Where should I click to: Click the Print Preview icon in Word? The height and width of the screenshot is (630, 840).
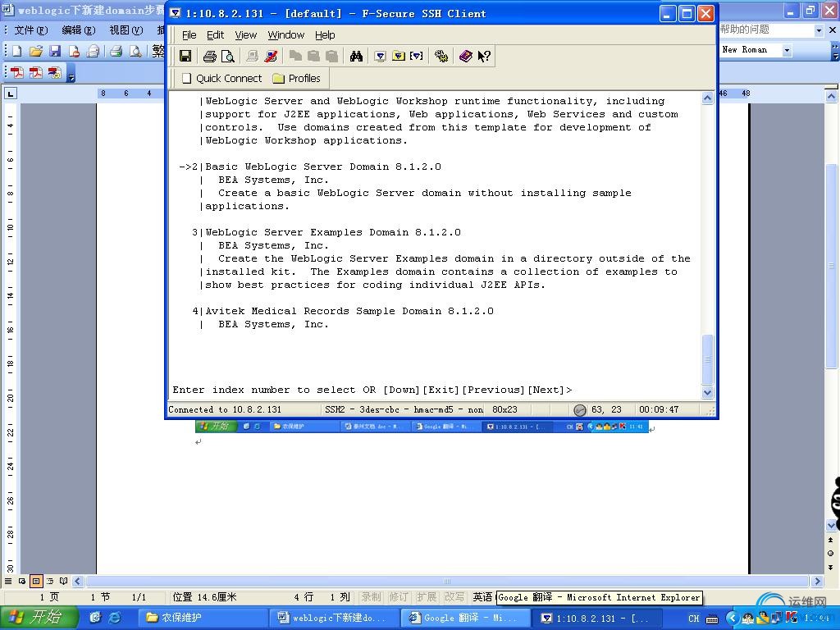coord(135,51)
